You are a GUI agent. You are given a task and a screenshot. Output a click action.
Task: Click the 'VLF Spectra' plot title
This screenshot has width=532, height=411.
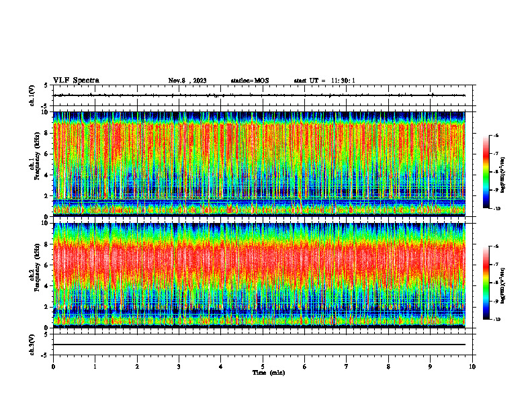[76, 81]
